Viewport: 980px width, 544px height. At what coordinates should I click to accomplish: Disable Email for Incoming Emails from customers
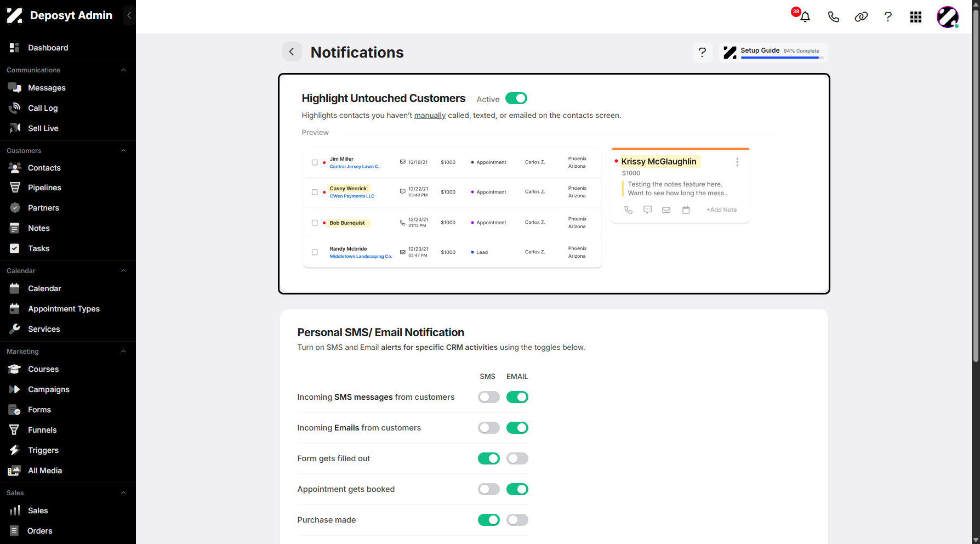517,428
